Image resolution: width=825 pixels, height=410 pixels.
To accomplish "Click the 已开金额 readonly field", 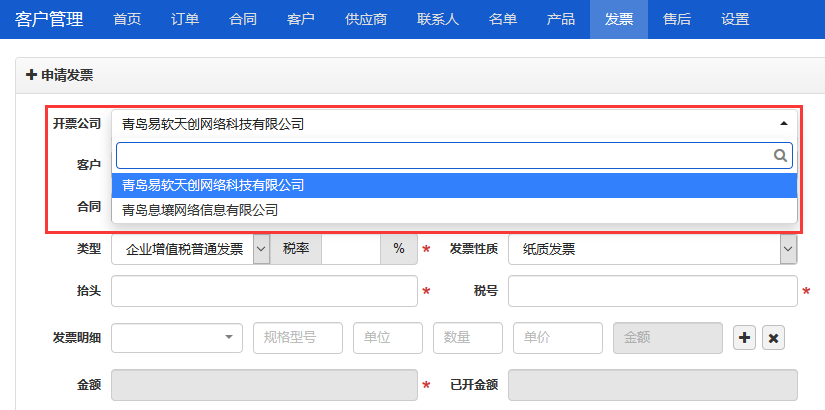I will tap(652, 385).
